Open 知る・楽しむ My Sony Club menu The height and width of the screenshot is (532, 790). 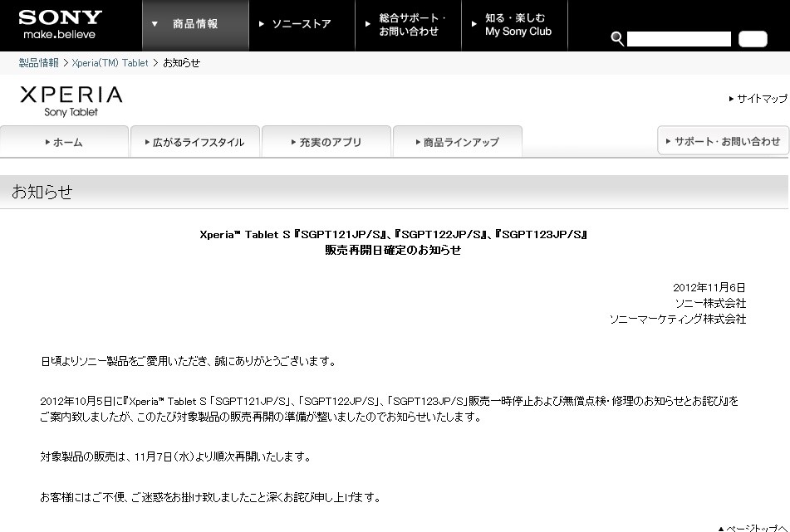point(514,25)
